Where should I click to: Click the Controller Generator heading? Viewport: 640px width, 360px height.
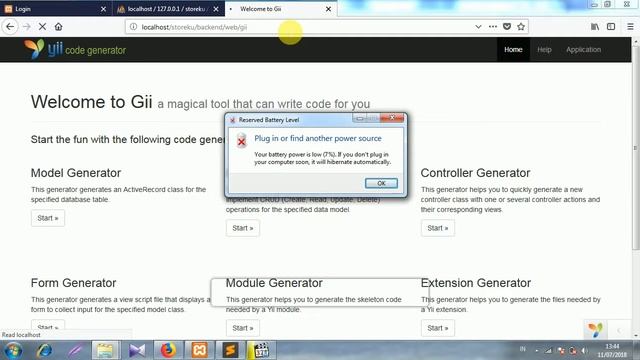tap(476, 173)
